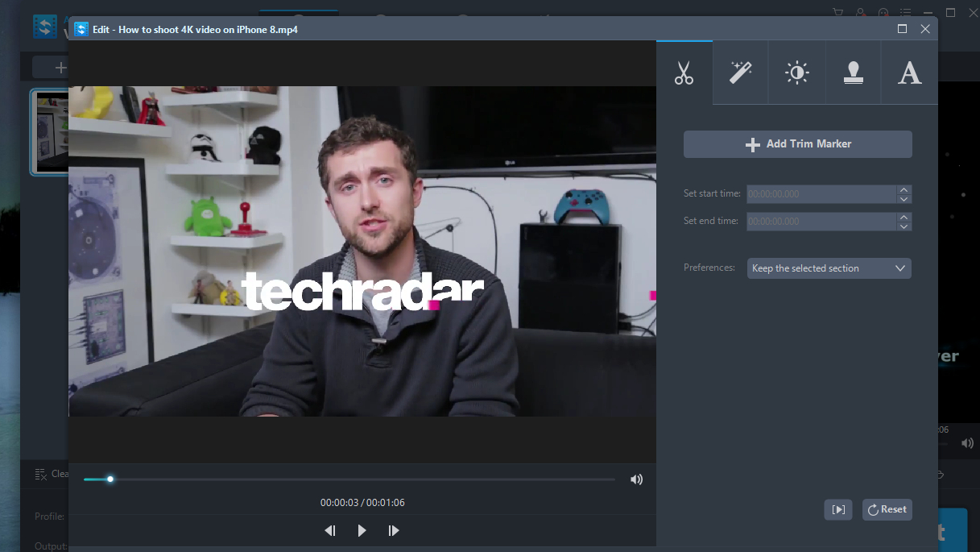Viewport: 980px width, 552px height.
Task: Open the brightness Adjust tab
Action: pos(796,73)
